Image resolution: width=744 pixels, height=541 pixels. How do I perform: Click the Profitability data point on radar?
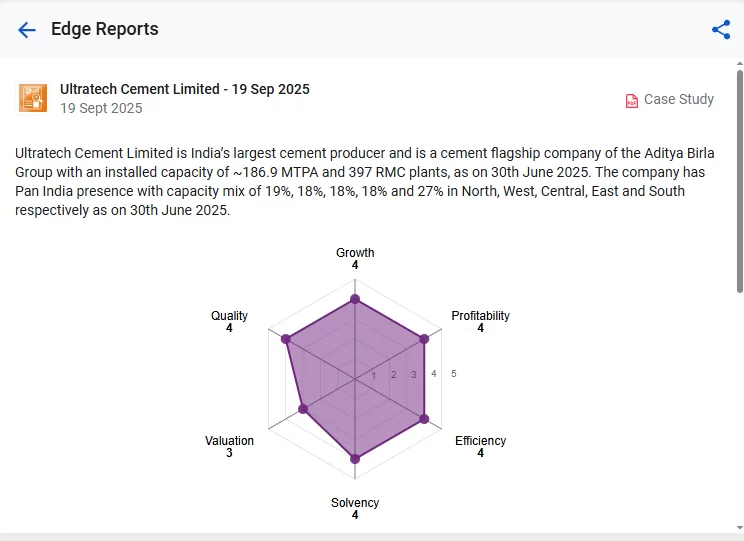[425, 339]
